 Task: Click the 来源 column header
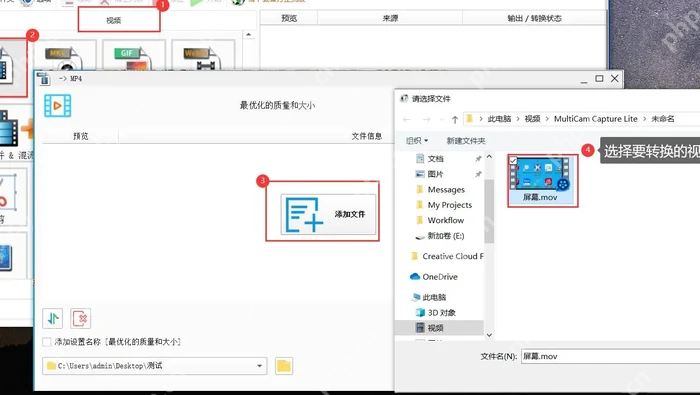(390, 18)
